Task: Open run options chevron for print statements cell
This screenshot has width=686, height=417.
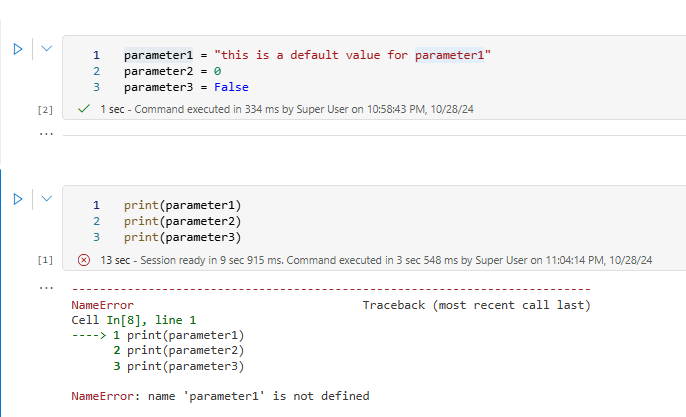Action: [x=46, y=199]
